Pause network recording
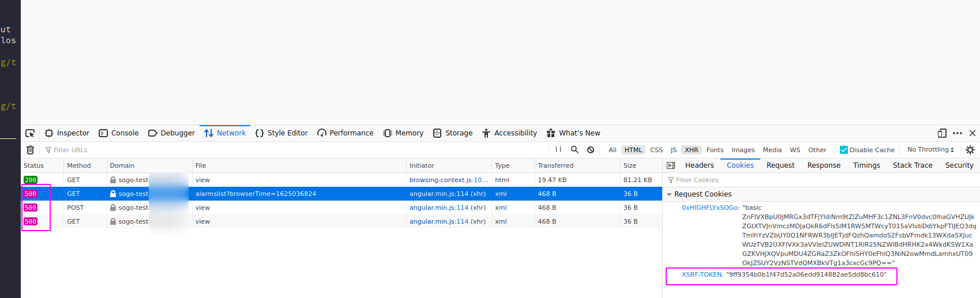 [558, 150]
